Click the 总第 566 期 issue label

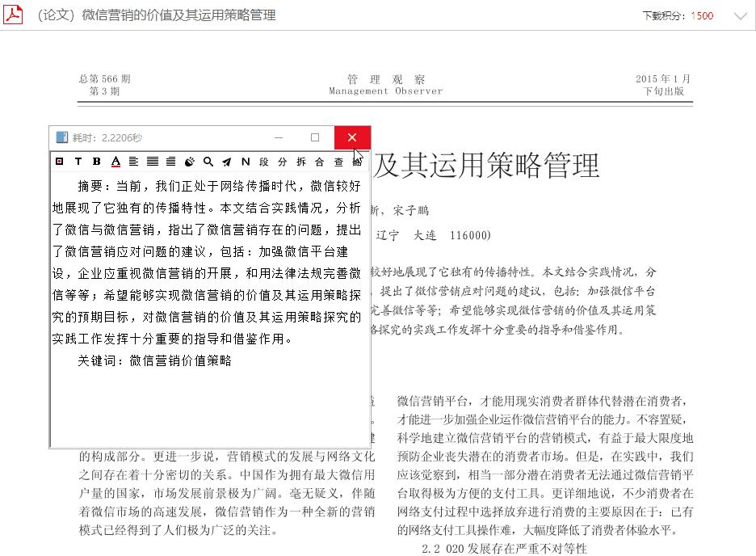click(x=105, y=78)
